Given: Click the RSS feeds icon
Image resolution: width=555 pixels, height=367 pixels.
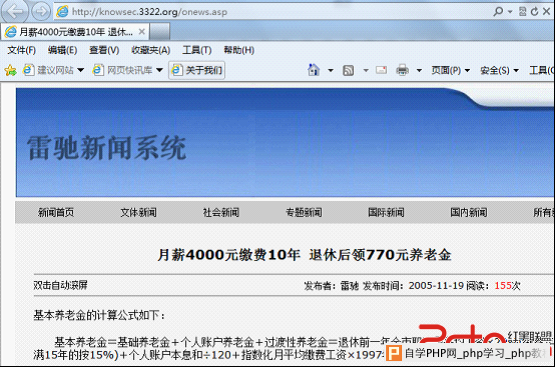Looking at the screenshot, I should tap(348, 70).
